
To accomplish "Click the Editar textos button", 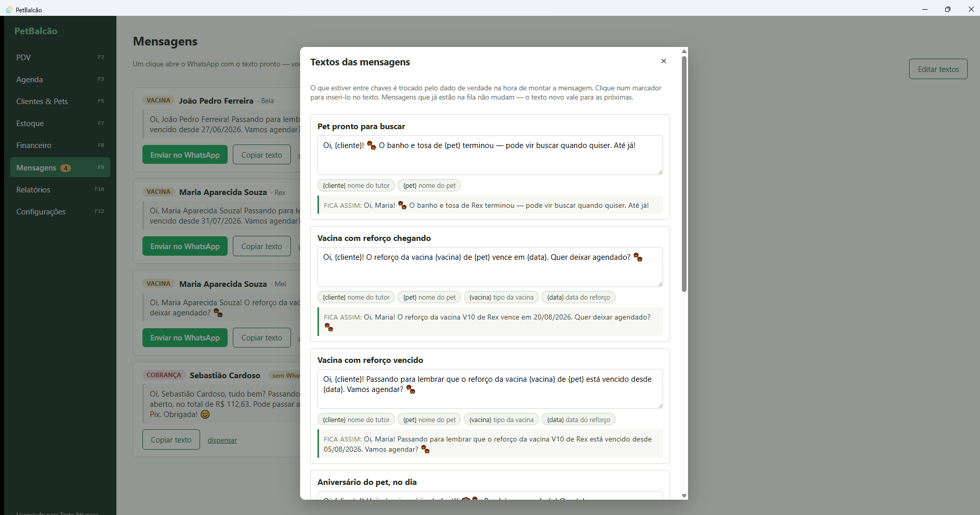I will [938, 69].
